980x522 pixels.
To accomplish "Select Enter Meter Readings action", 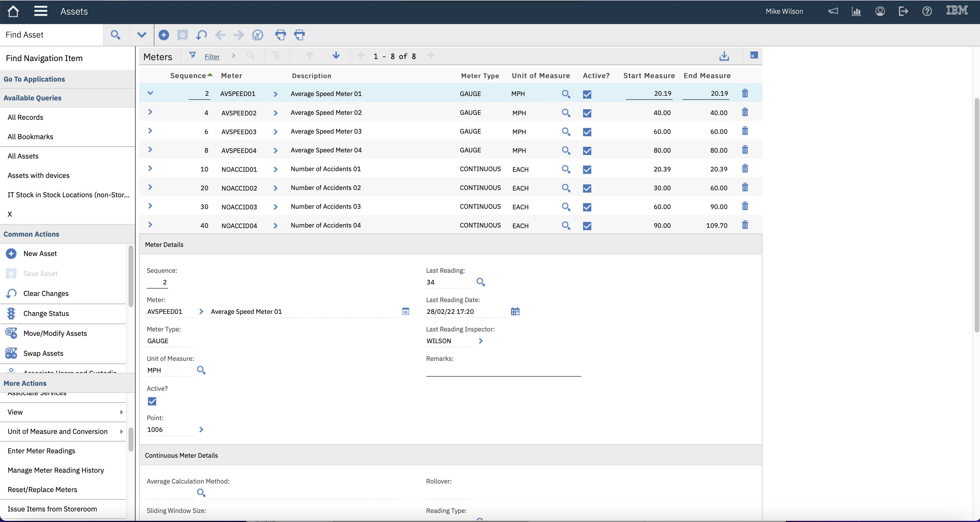I will [x=41, y=451].
